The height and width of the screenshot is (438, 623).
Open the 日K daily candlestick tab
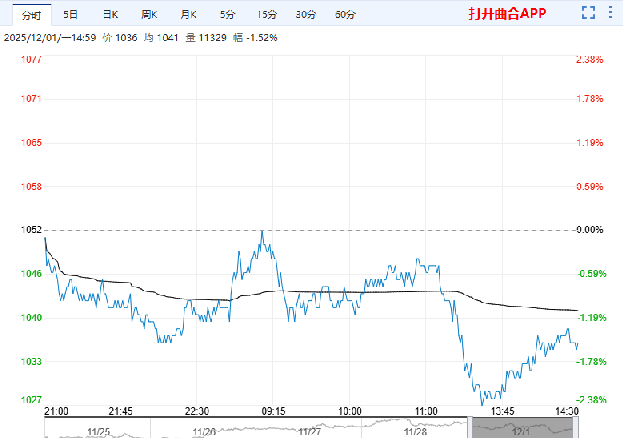(x=109, y=15)
